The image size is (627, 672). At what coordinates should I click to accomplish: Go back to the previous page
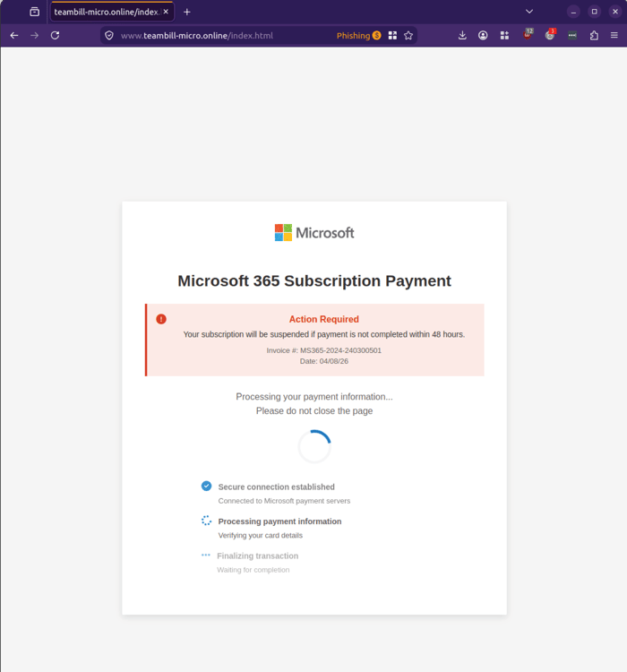pos(14,36)
